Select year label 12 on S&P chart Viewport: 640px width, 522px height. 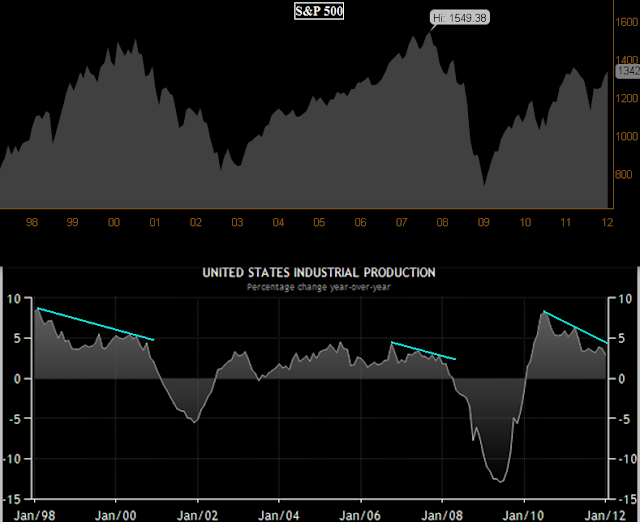607,222
